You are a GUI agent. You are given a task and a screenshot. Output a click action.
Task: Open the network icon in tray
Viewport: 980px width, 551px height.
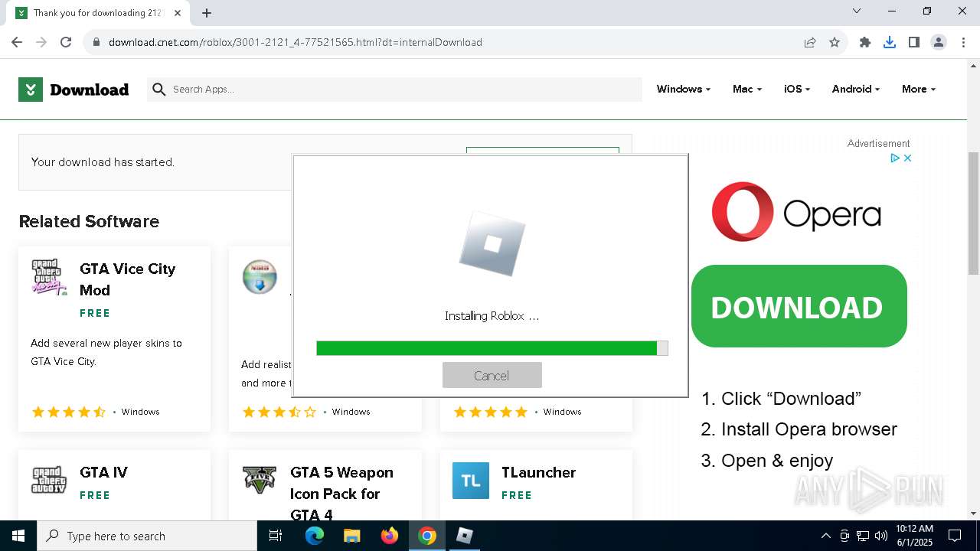coord(863,536)
